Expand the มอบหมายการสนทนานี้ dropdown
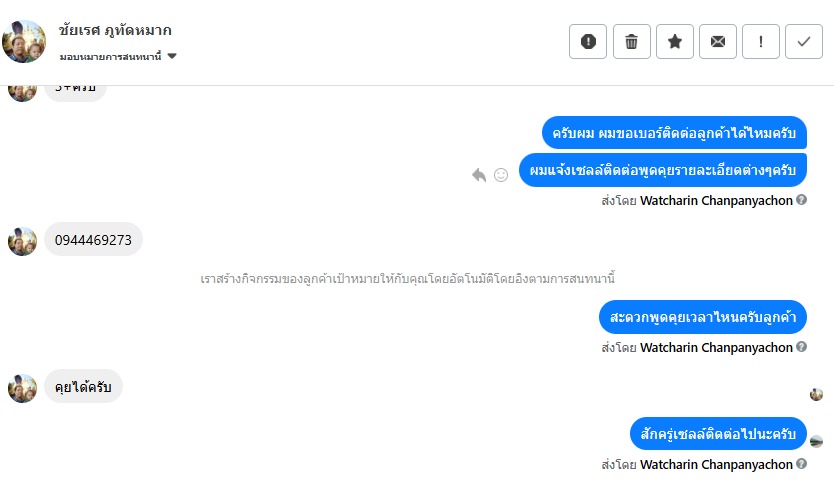 [172, 57]
